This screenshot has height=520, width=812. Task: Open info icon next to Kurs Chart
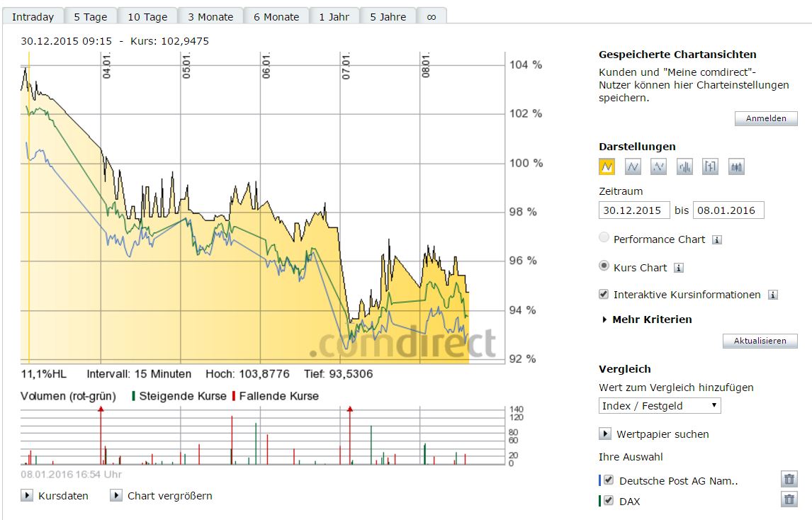point(678,268)
